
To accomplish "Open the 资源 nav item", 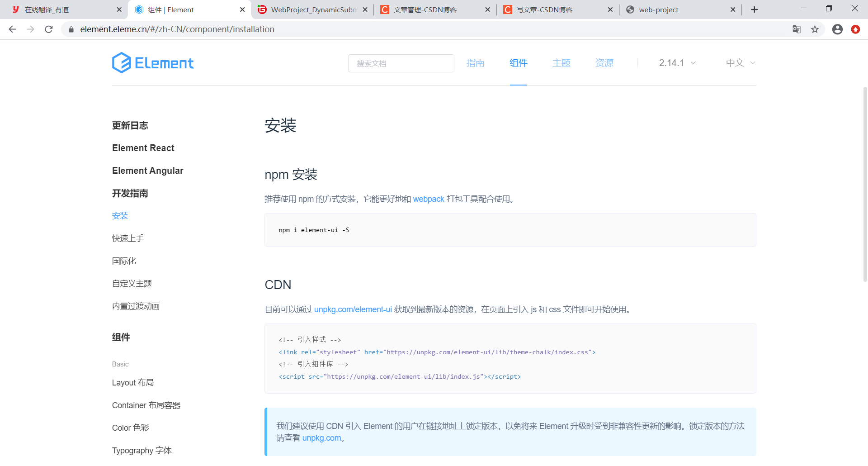I will pos(604,63).
